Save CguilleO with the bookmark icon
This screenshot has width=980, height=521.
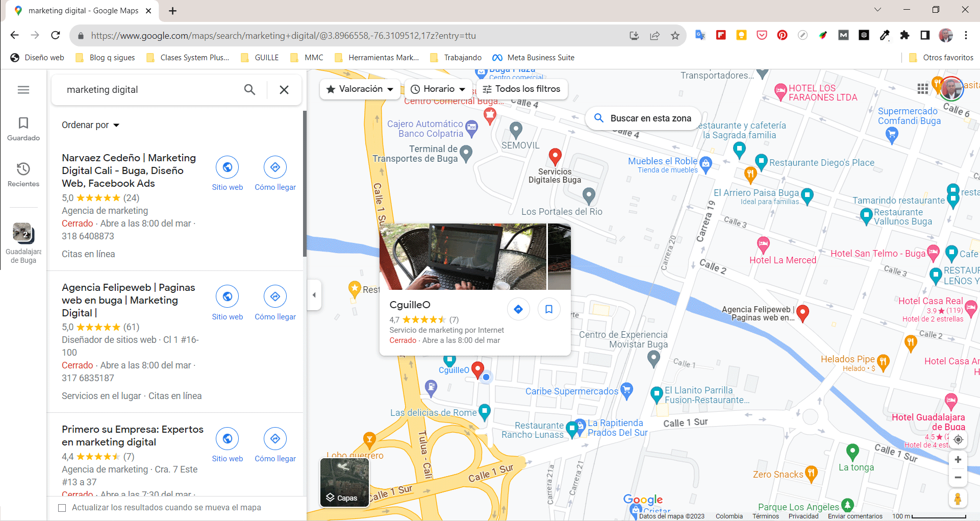point(549,309)
